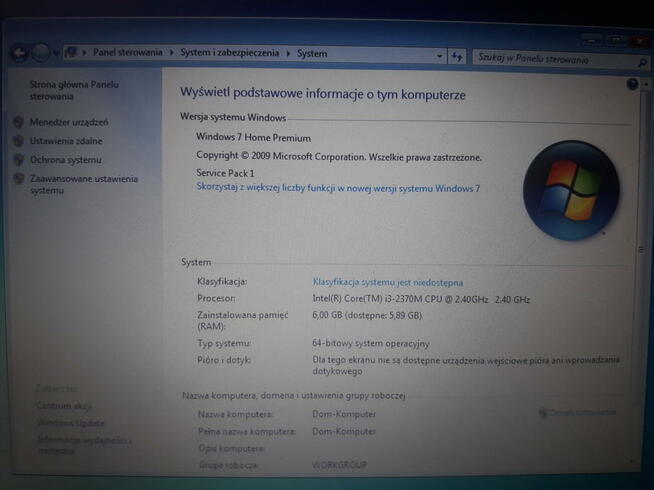This screenshot has height=490, width=654.
Task: Select 'System' breadcrumb in address bar
Action: pyautogui.click(x=312, y=54)
